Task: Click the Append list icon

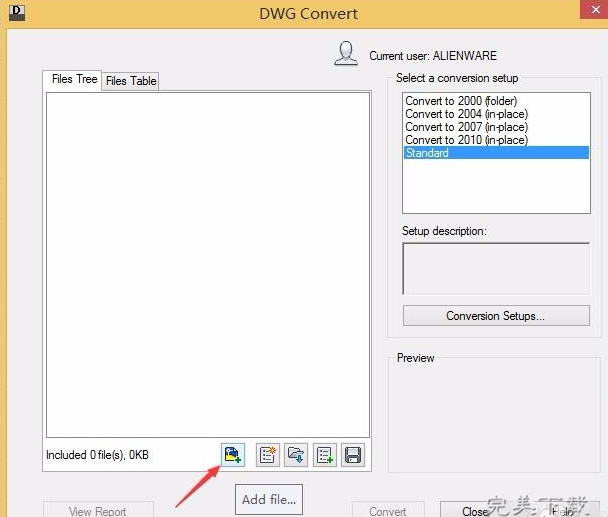Action: click(x=325, y=455)
